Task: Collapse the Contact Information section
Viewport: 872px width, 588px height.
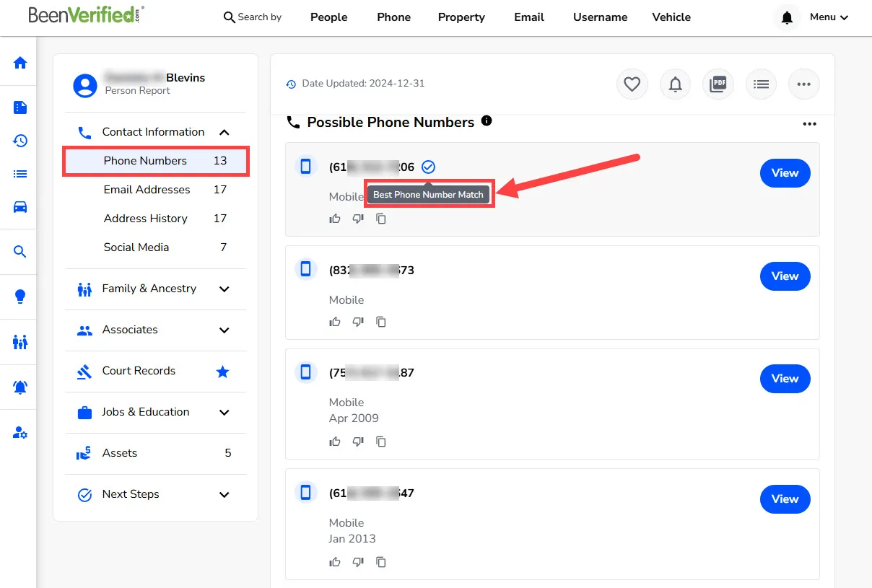Action: [224, 132]
